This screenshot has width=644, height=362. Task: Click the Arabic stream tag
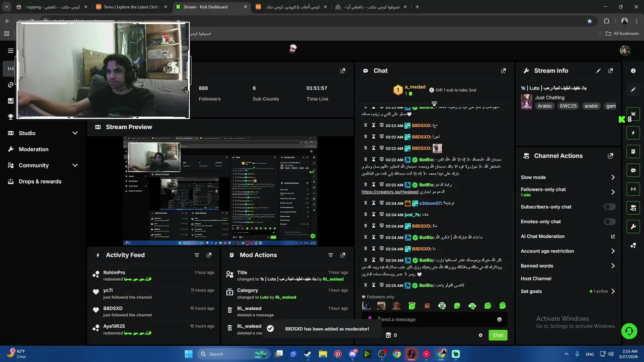click(544, 106)
